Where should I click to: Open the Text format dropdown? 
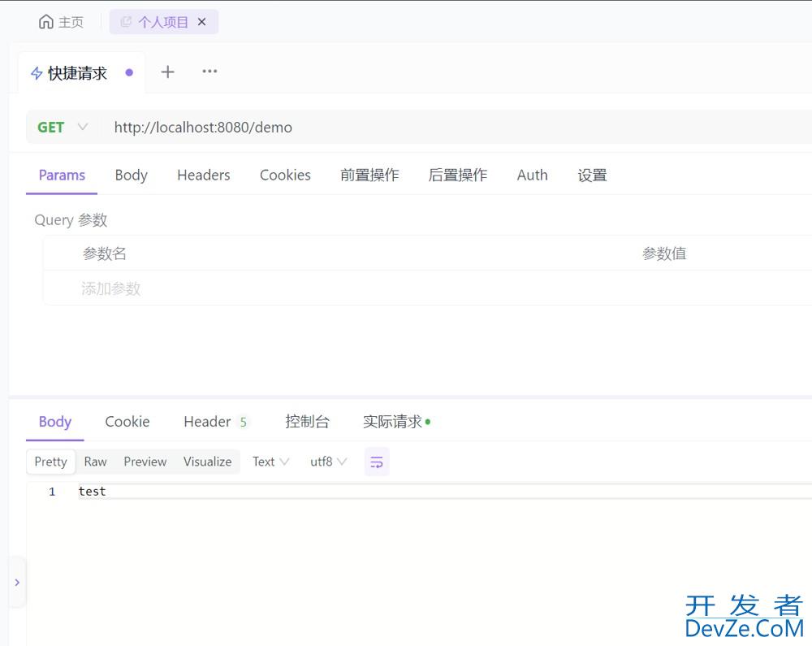[270, 462]
